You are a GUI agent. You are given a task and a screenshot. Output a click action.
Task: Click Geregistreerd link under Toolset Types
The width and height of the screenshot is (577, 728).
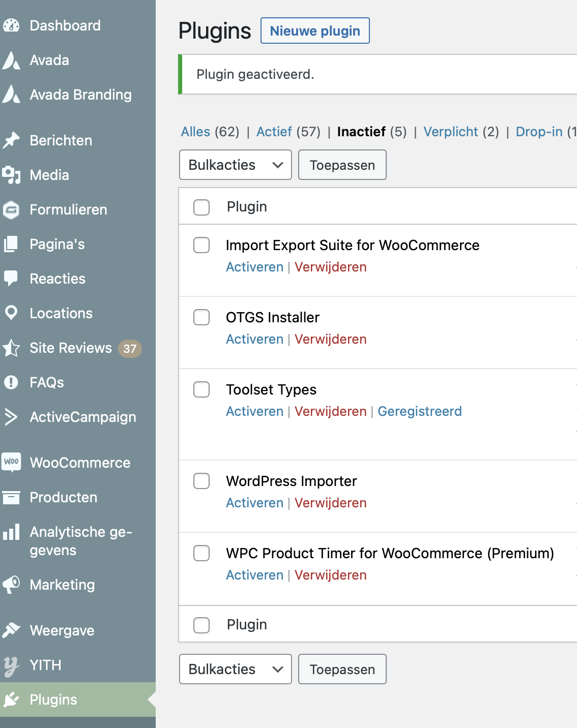tap(420, 411)
